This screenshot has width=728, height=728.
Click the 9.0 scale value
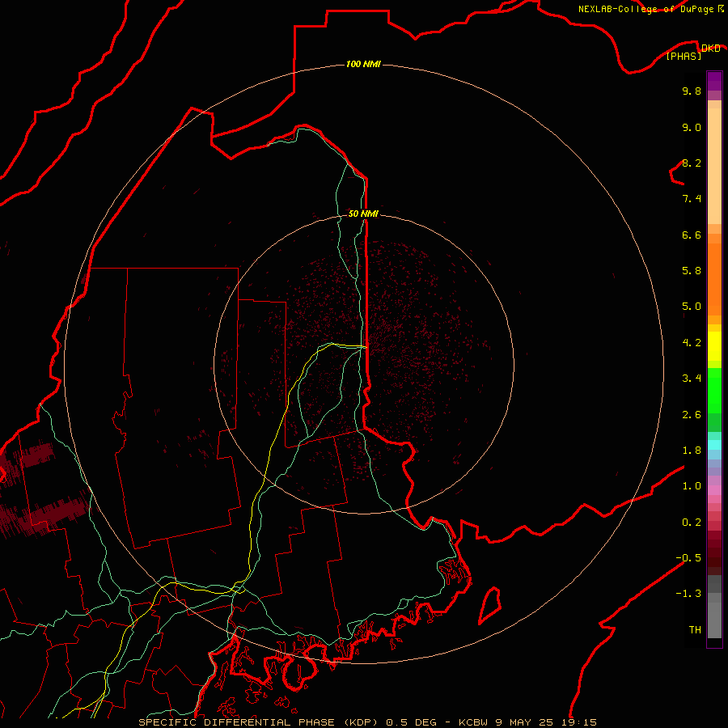692,127
